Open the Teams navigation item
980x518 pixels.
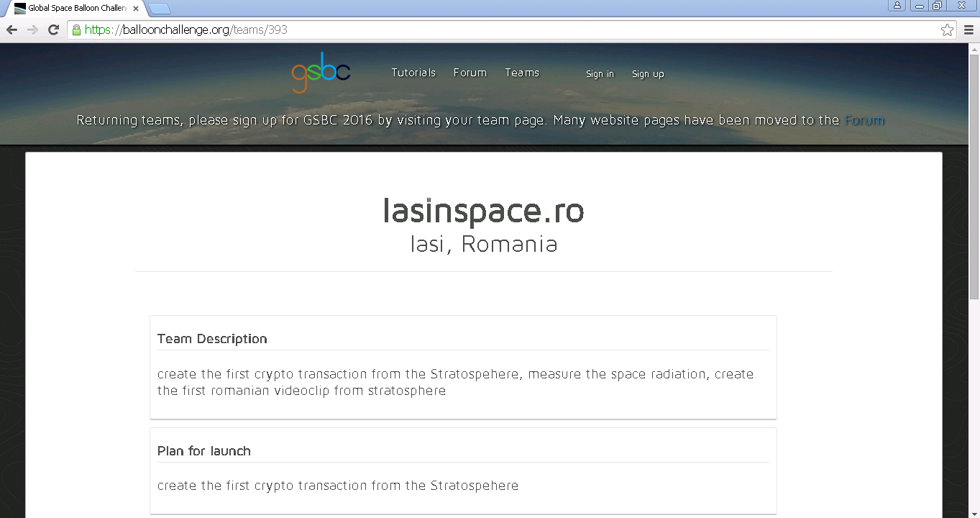522,73
